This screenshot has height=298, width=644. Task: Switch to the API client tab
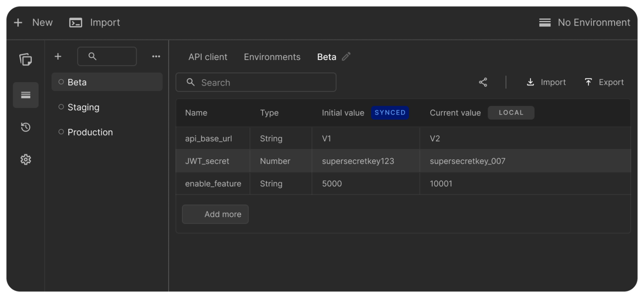coord(208,56)
